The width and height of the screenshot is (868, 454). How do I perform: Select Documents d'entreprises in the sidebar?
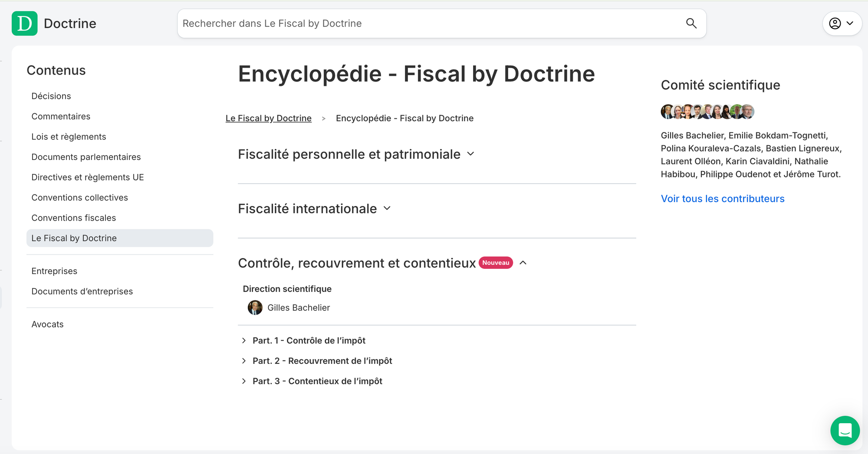(x=82, y=291)
